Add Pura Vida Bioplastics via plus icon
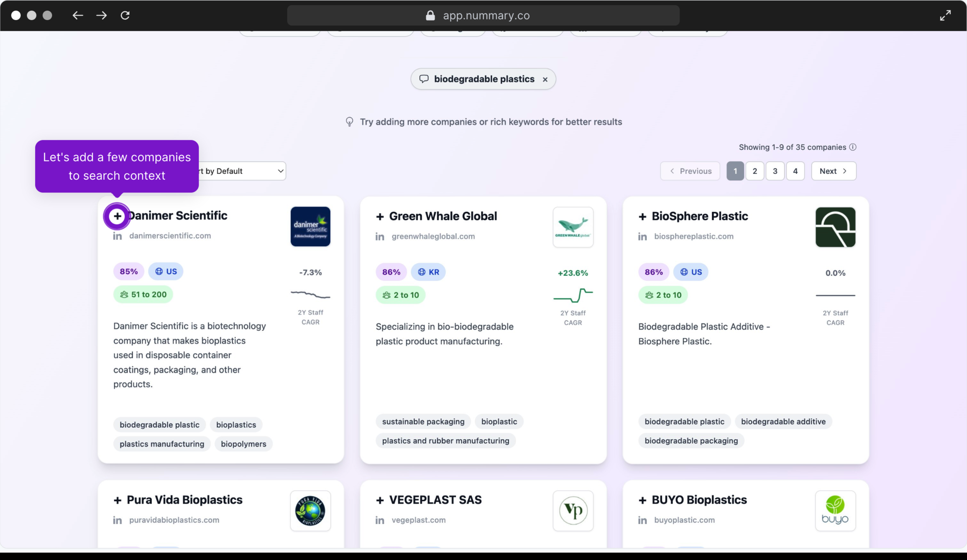The image size is (967, 560). [117, 500]
